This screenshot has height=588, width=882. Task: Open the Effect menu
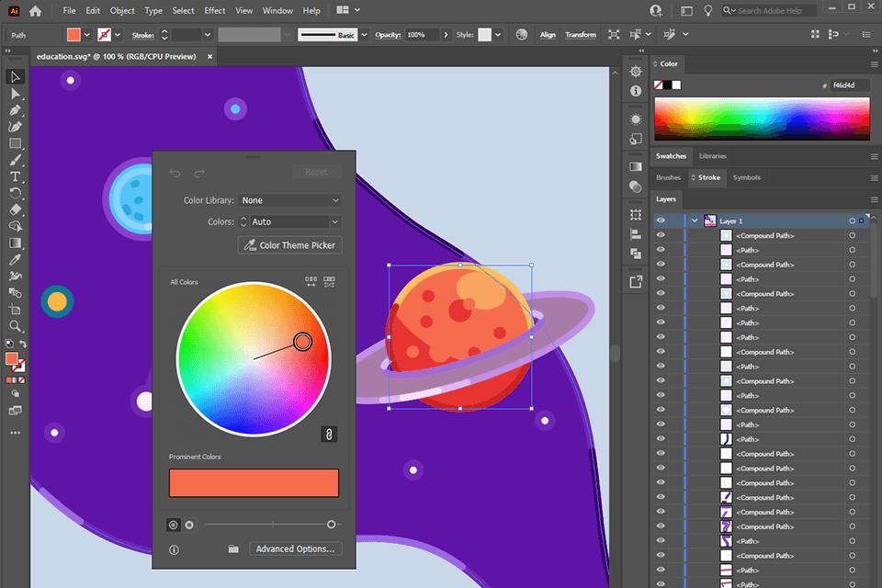pos(214,11)
